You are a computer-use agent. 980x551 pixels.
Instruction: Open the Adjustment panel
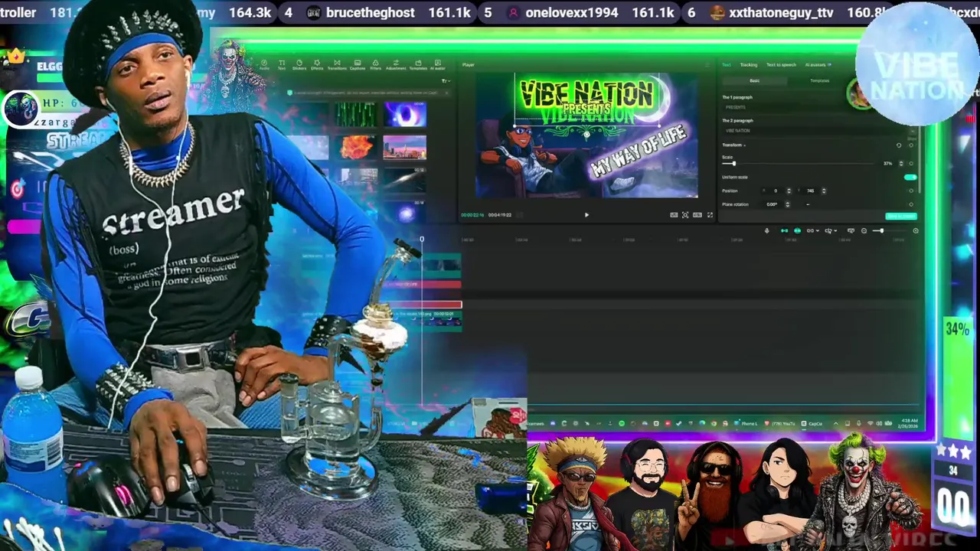[x=396, y=65]
